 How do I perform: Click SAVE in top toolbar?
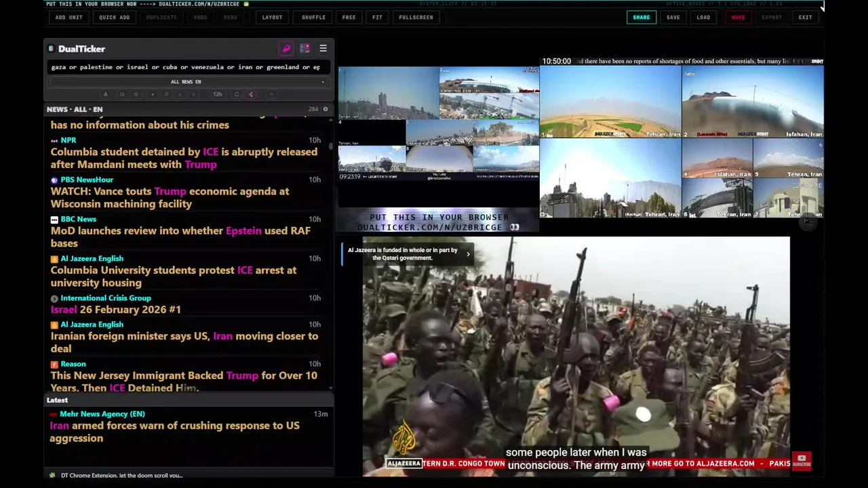point(673,17)
